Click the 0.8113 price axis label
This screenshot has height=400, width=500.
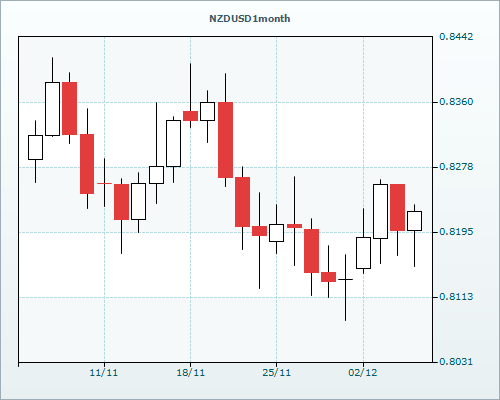pos(456,297)
